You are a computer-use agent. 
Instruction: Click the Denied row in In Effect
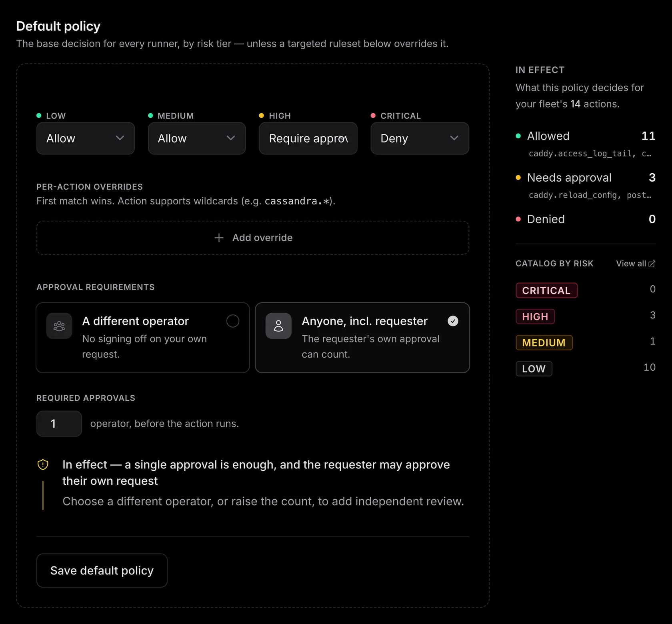pyautogui.click(x=586, y=219)
